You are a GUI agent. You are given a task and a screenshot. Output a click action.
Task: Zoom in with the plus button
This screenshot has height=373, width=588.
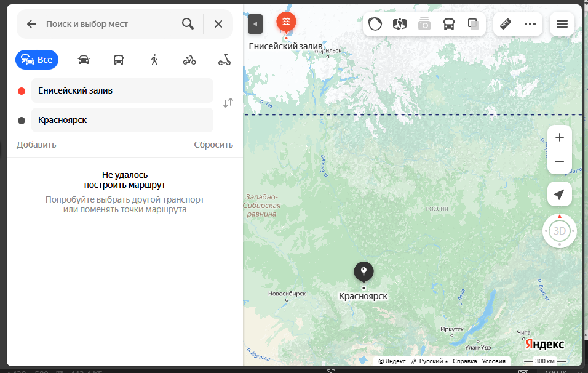click(560, 137)
